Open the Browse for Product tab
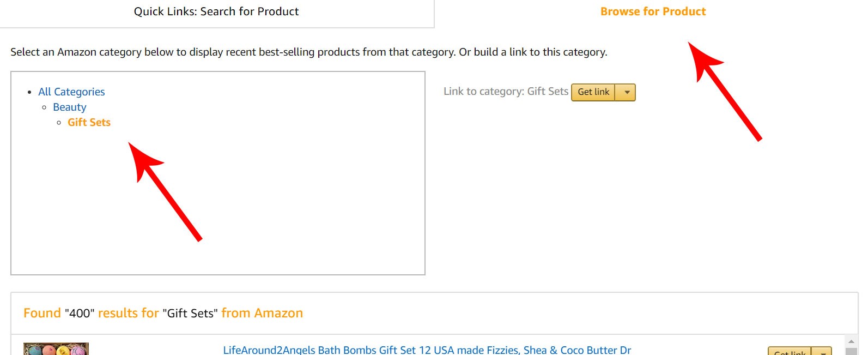The width and height of the screenshot is (868, 355). (653, 11)
